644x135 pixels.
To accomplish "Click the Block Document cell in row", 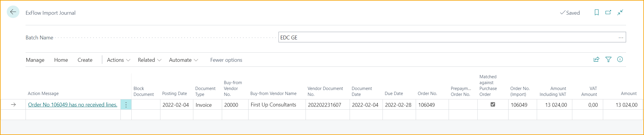I will [146, 105].
